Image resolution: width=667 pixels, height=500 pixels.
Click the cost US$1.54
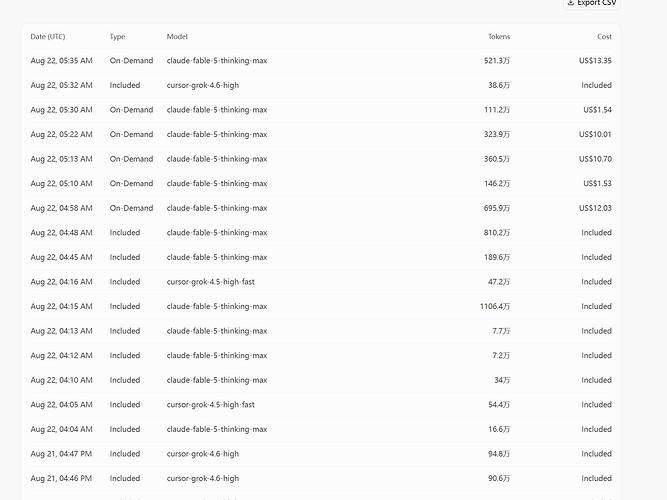pyautogui.click(x=597, y=110)
